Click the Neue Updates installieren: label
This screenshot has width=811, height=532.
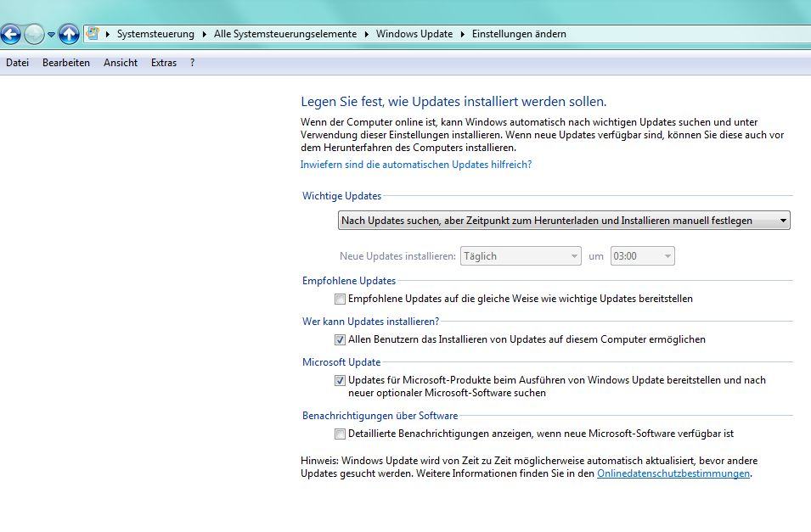click(397, 256)
